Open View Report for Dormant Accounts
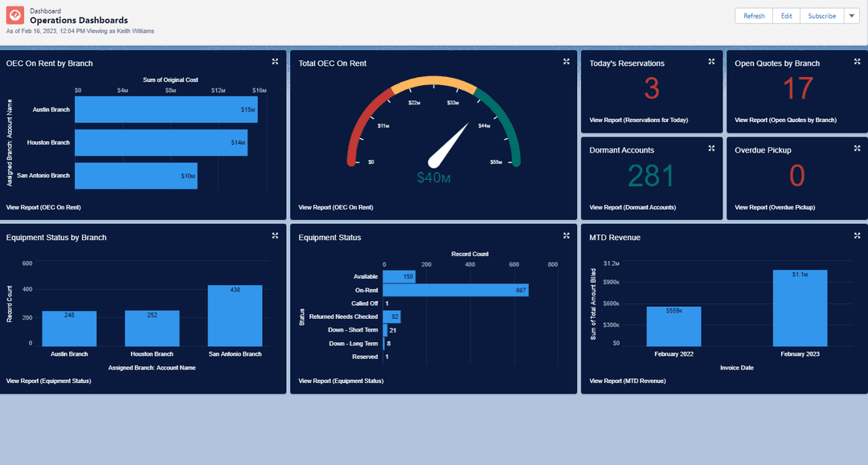 tap(633, 207)
